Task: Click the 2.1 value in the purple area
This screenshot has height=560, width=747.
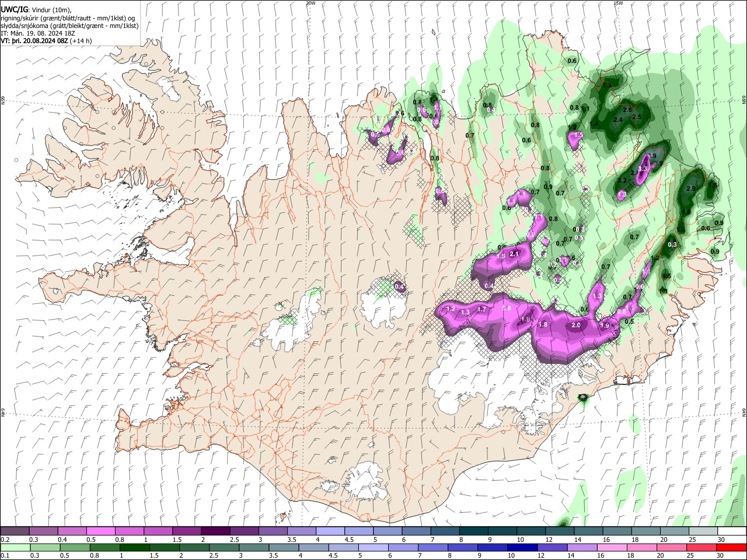Action: 514,254
